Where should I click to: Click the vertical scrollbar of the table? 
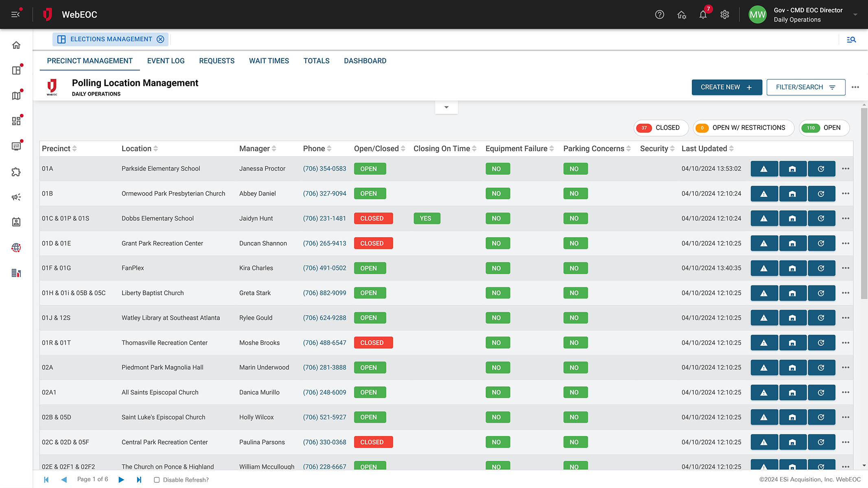(x=864, y=201)
